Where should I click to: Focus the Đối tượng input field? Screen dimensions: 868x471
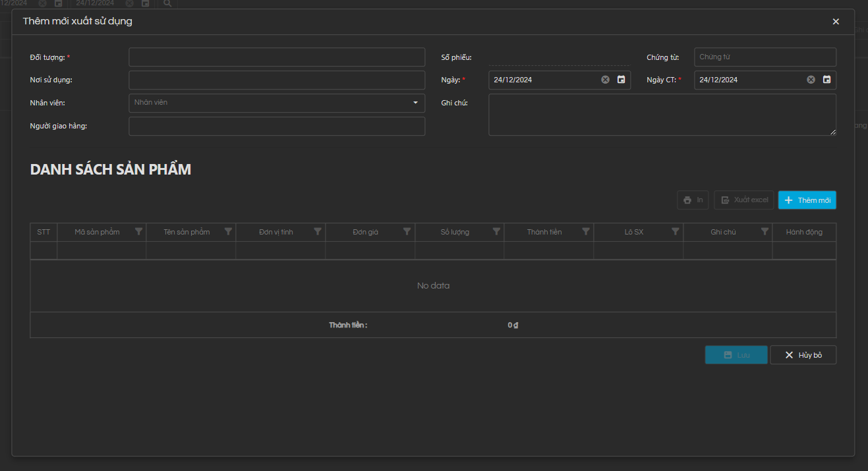[x=277, y=57]
